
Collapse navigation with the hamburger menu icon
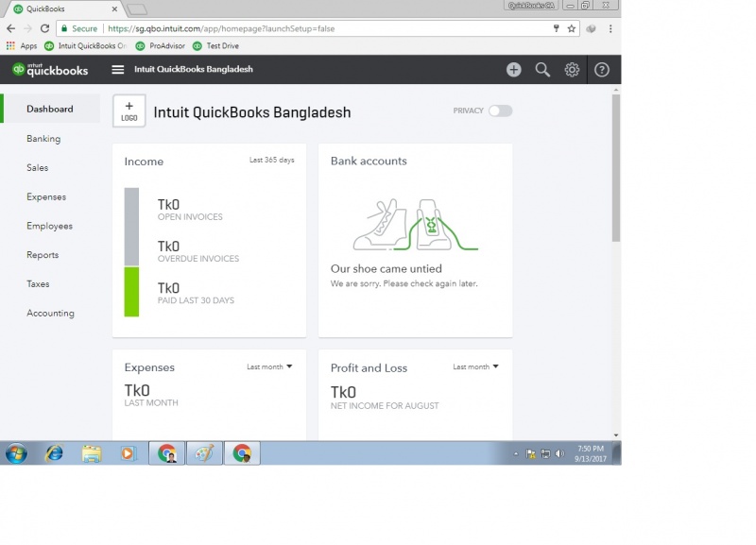click(x=117, y=69)
